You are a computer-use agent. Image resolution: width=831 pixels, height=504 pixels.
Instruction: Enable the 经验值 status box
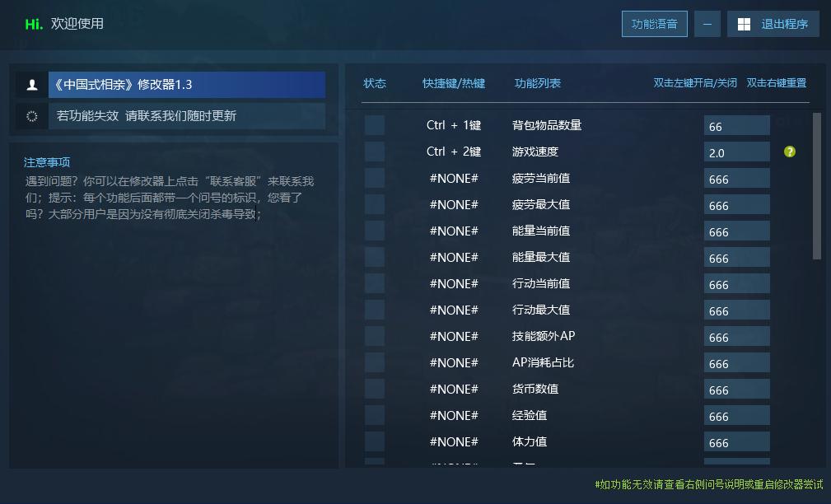[375, 415]
